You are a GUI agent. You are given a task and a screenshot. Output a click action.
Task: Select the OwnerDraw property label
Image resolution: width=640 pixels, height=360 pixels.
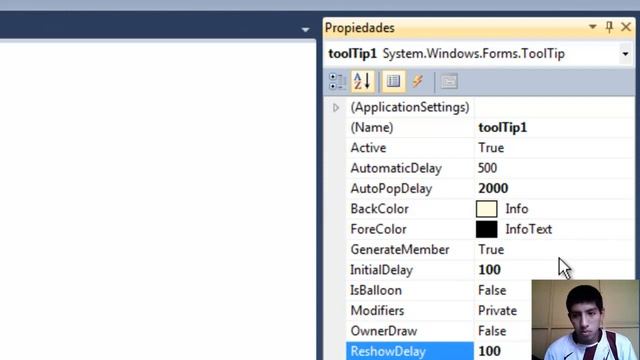[x=384, y=331]
